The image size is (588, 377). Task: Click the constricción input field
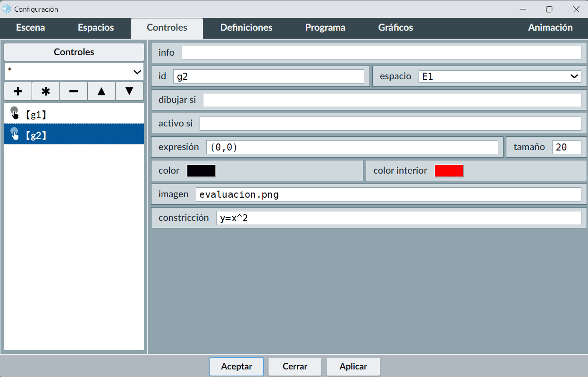coord(398,218)
